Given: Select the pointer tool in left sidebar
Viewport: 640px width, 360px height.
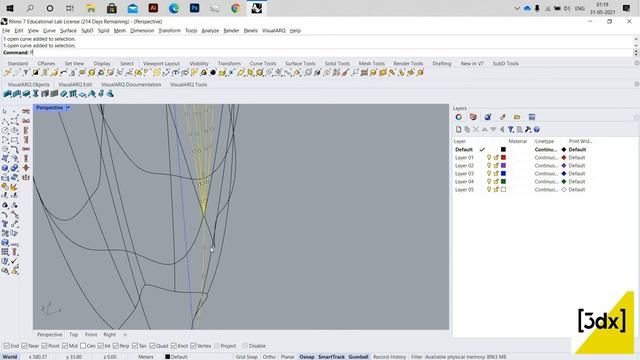Looking at the screenshot, I should pos(5,111).
